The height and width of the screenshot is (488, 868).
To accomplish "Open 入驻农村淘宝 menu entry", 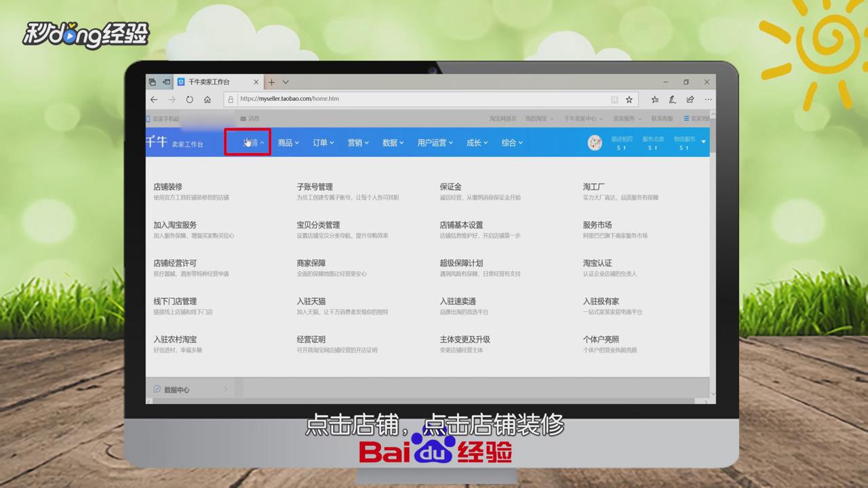I will [x=175, y=339].
